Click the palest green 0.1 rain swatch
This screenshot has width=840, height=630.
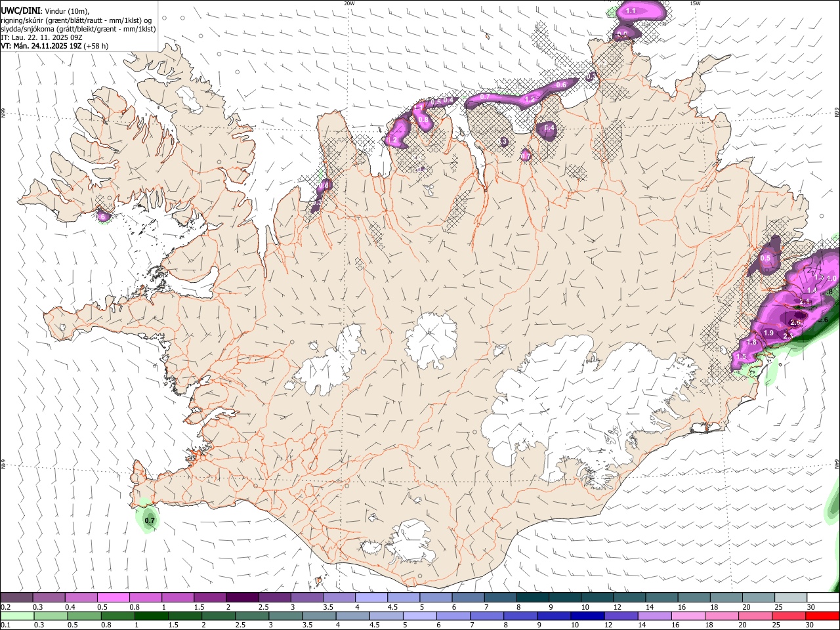pos(17,616)
